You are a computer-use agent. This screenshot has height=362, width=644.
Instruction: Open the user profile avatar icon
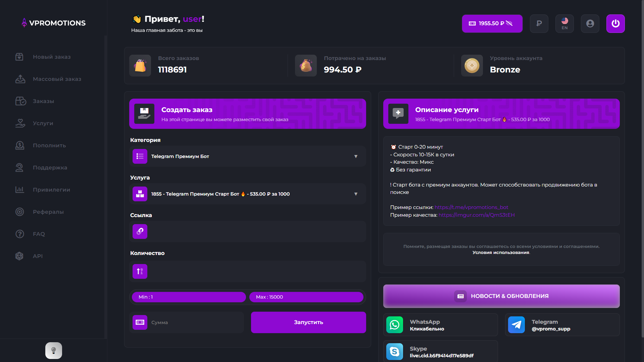tap(590, 23)
